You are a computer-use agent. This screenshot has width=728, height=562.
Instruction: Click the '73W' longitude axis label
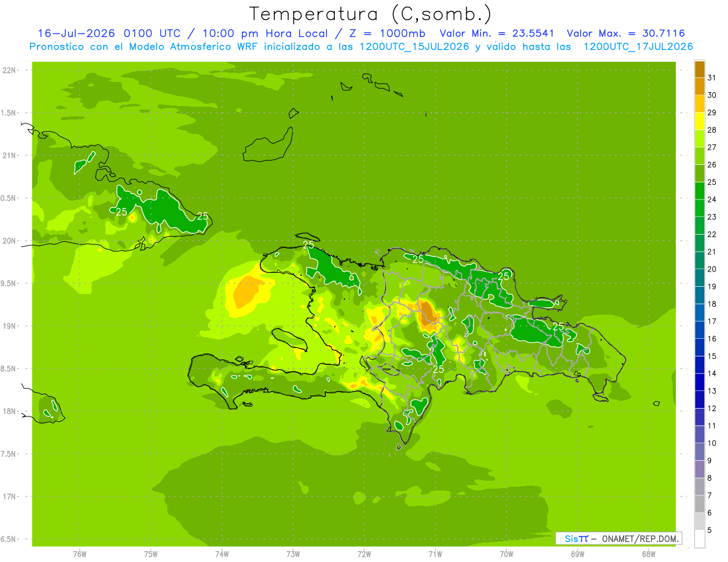click(x=293, y=554)
